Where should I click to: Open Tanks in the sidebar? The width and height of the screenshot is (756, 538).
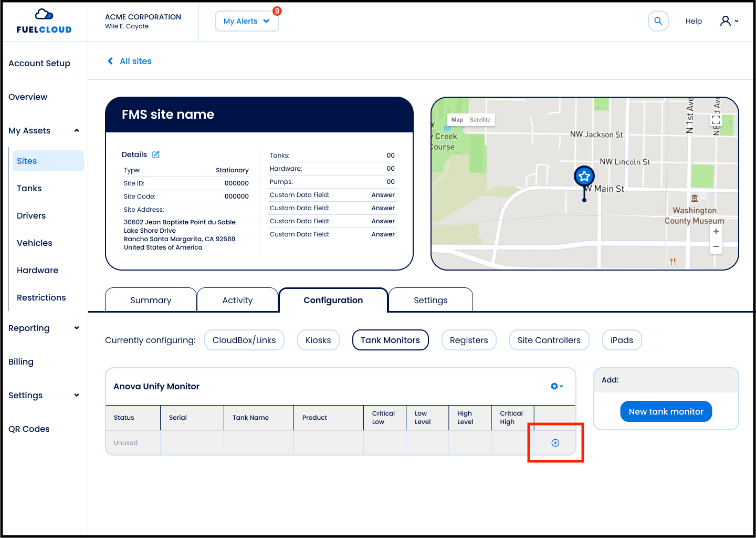[x=29, y=189]
